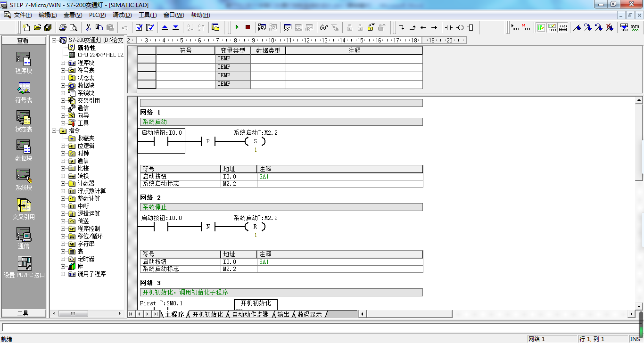The image size is (644, 343).
Task: Open 状态表 from the left navigation bar
Action: [24, 121]
